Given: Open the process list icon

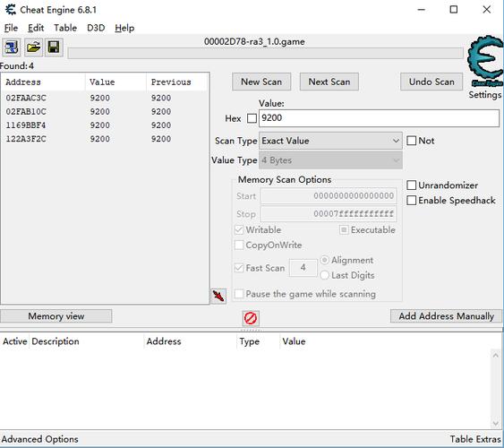Looking at the screenshot, I should coord(12,47).
